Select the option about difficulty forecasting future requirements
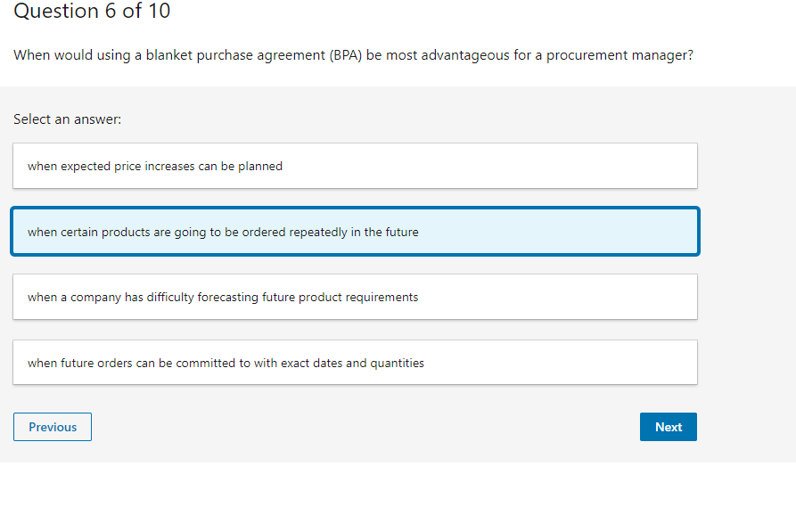 click(x=354, y=297)
